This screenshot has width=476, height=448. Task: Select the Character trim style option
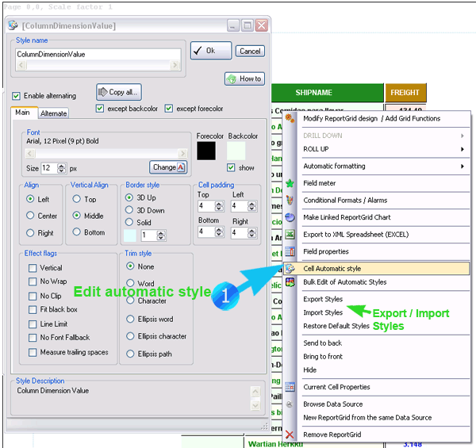130,301
